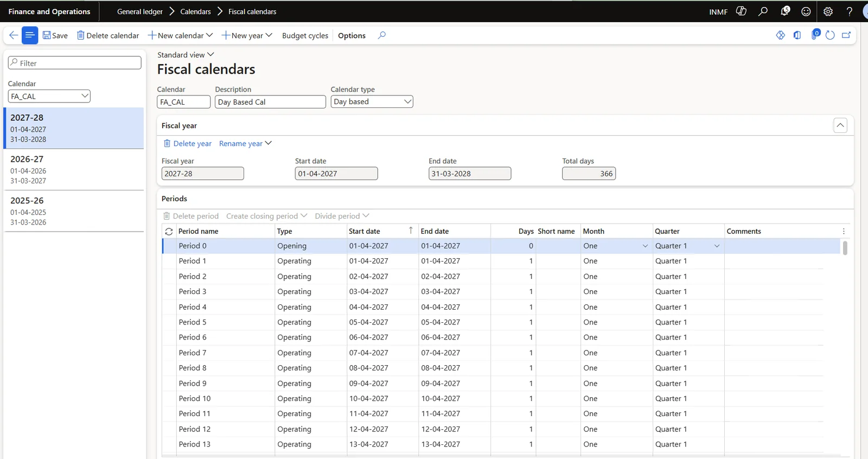The image size is (868, 459).
Task: Refresh the periods grid icon
Action: (x=169, y=232)
